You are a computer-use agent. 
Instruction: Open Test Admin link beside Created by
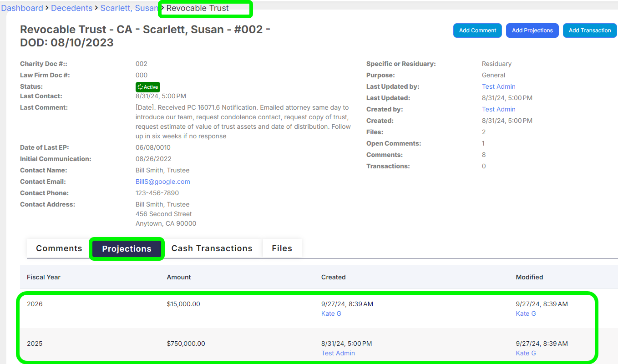(499, 109)
